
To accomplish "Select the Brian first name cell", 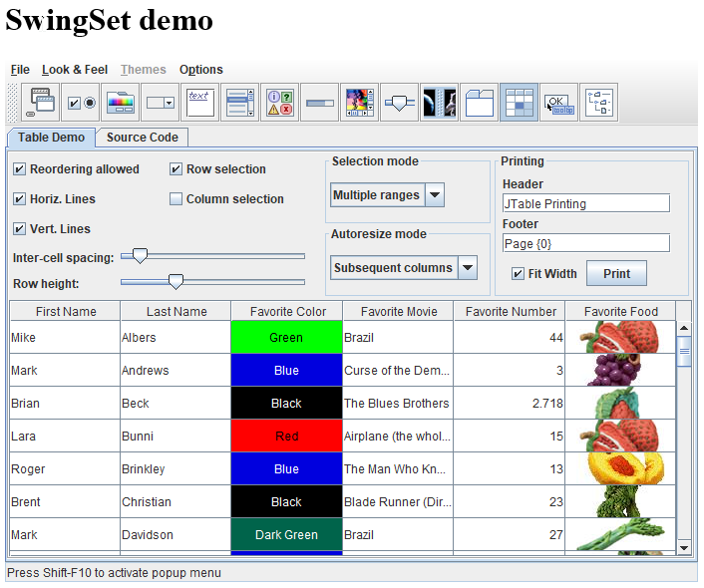I will click(x=65, y=403).
